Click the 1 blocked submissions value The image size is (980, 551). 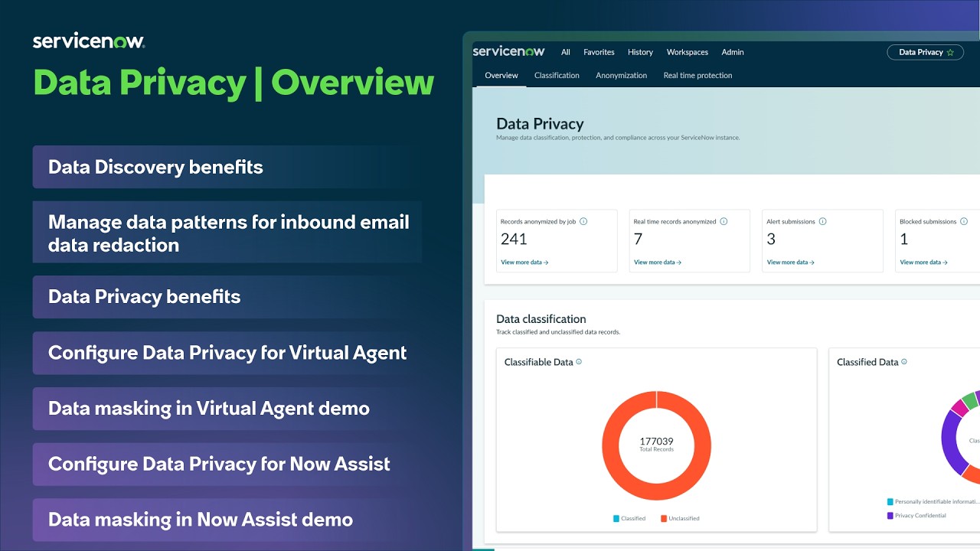click(903, 239)
